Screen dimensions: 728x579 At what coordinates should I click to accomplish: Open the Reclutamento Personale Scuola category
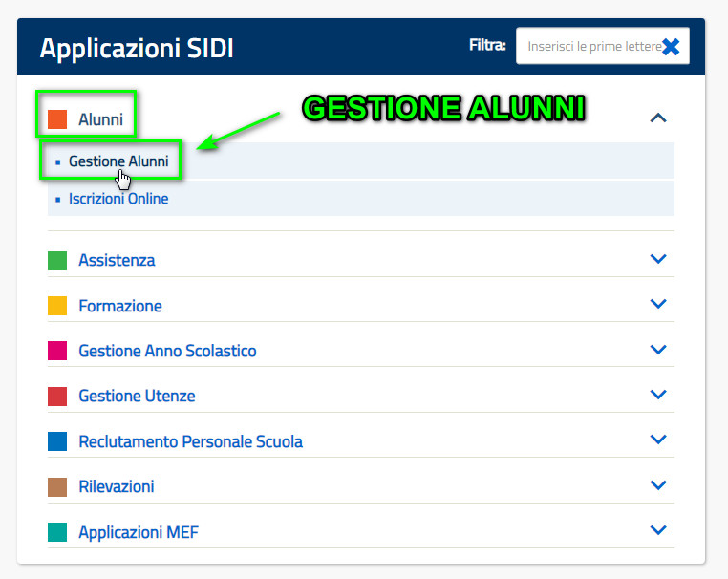[x=190, y=441]
